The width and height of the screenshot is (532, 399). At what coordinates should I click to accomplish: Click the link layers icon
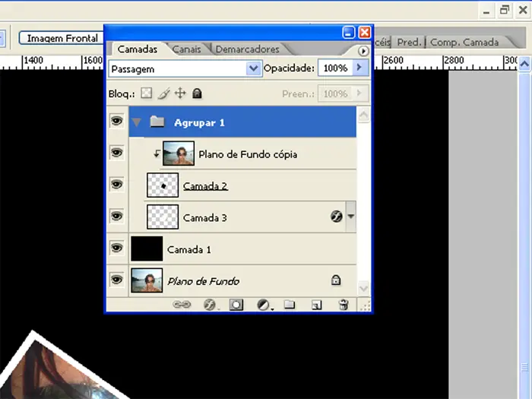[x=182, y=305]
